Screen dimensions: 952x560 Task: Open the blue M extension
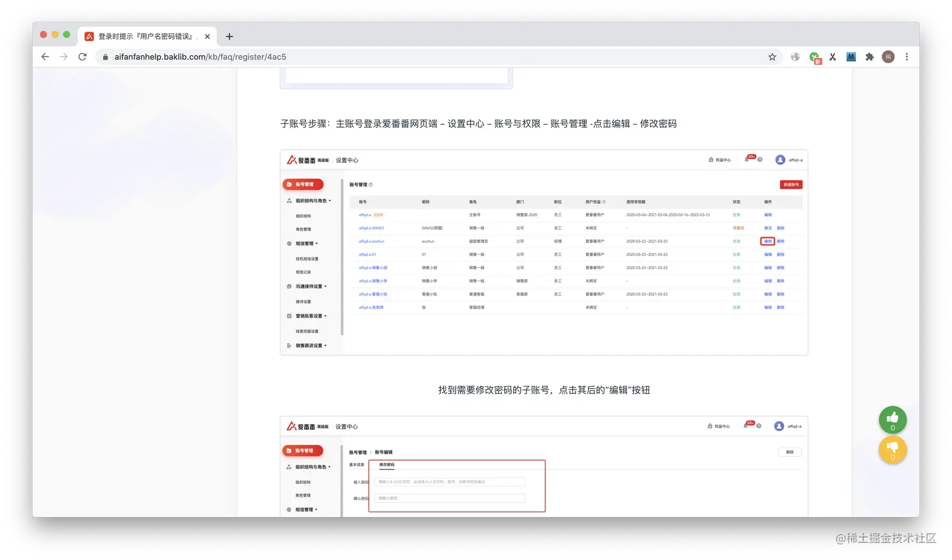point(851,57)
